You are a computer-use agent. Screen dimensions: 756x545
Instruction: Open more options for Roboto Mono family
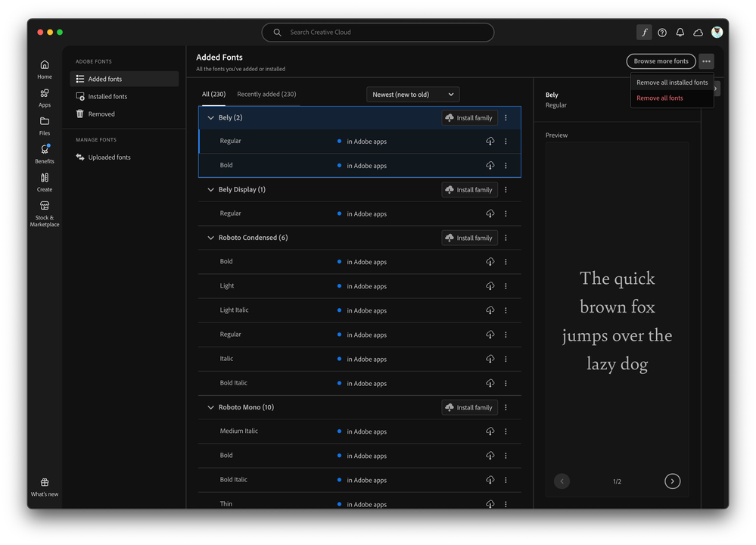[x=506, y=407]
